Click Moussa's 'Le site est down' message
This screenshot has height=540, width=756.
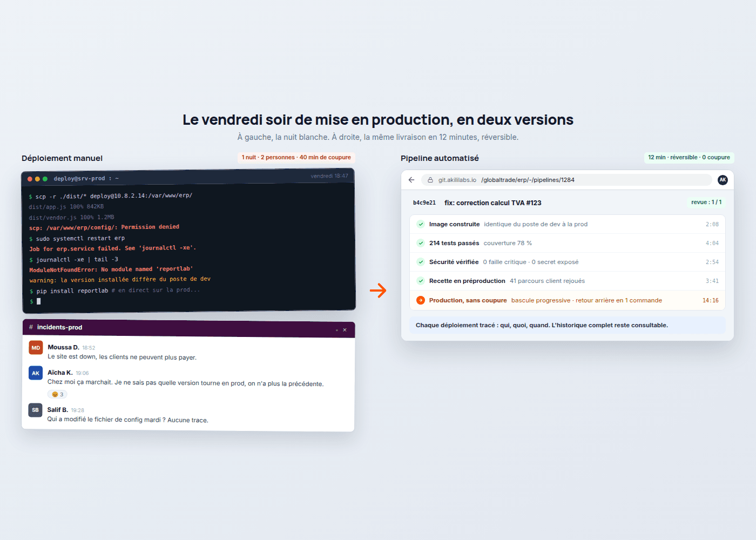click(122, 357)
